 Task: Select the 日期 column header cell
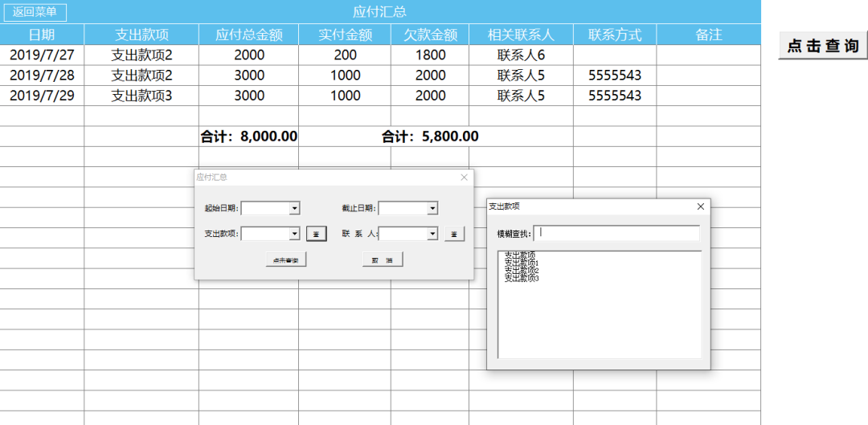42,35
